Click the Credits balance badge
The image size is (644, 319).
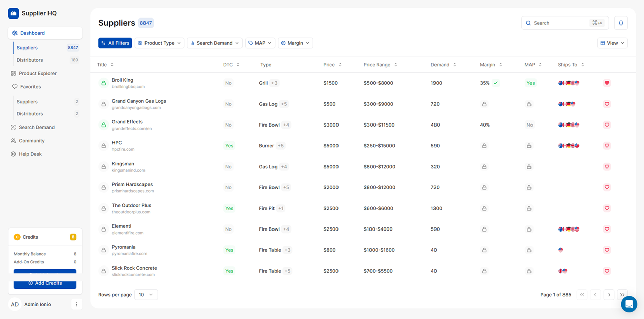pos(73,237)
